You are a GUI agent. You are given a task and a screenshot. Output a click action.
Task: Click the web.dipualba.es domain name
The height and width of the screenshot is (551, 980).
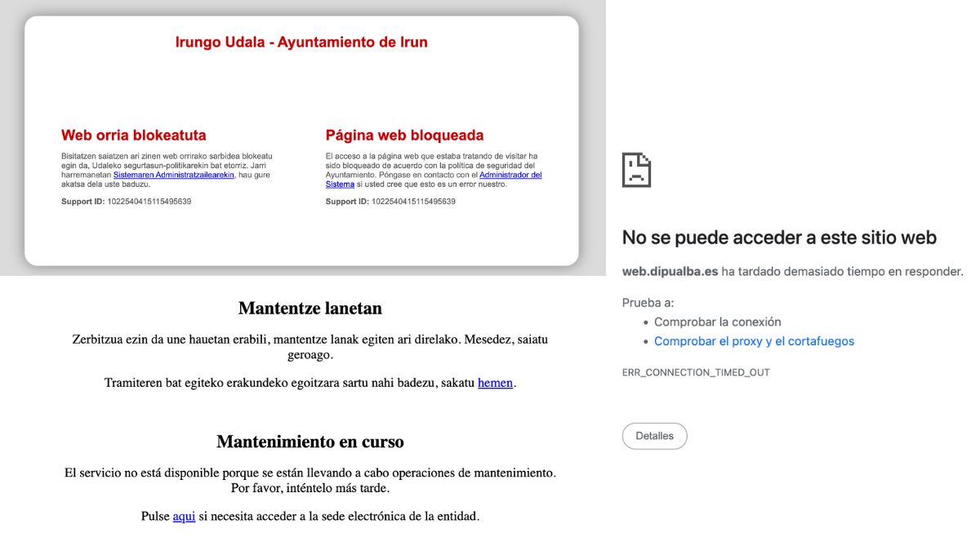coord(670,271)
